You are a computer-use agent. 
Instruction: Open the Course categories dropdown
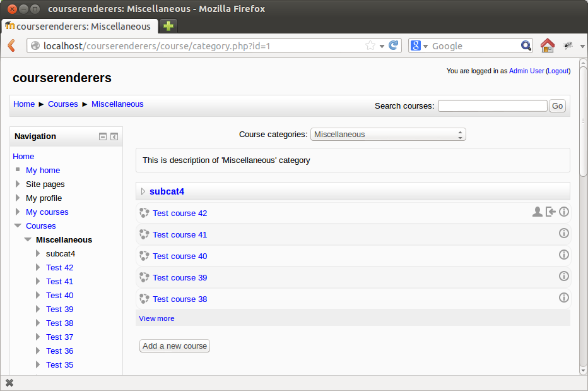[388, 135]
